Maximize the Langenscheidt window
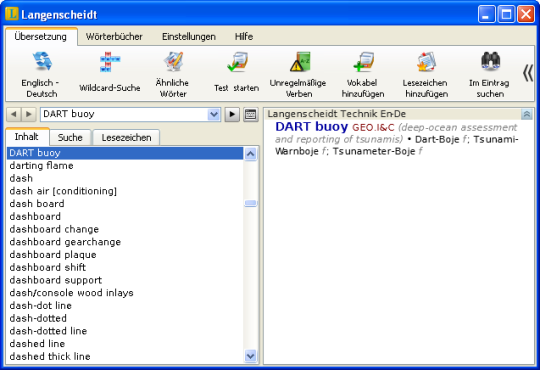 tap(506, 14)
